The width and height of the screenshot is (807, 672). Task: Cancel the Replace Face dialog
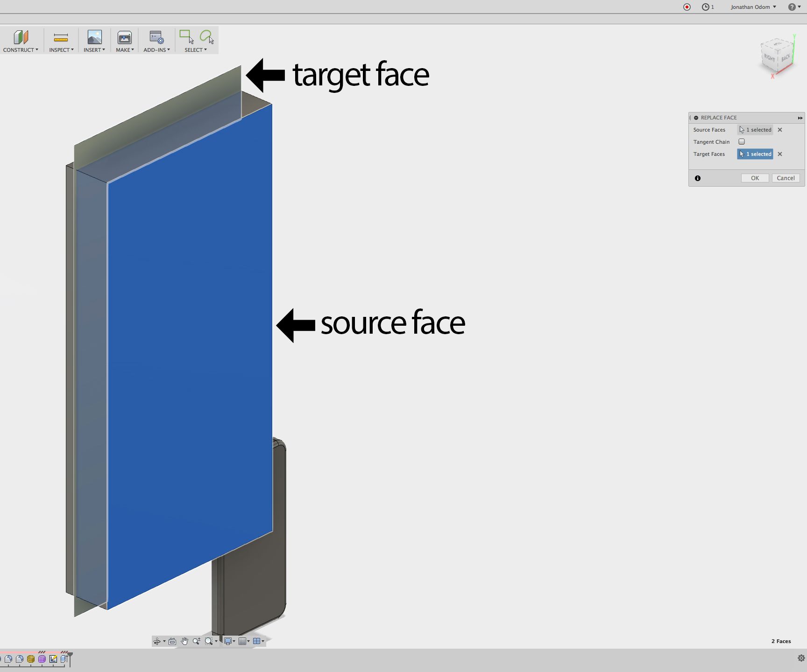[786, 178]
